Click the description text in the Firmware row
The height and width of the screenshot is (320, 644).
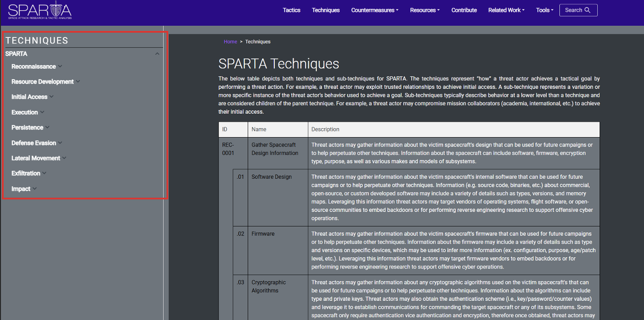453,250
